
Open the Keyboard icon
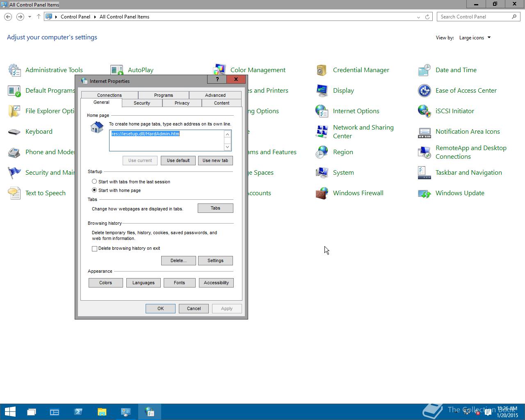coord(14,132)
